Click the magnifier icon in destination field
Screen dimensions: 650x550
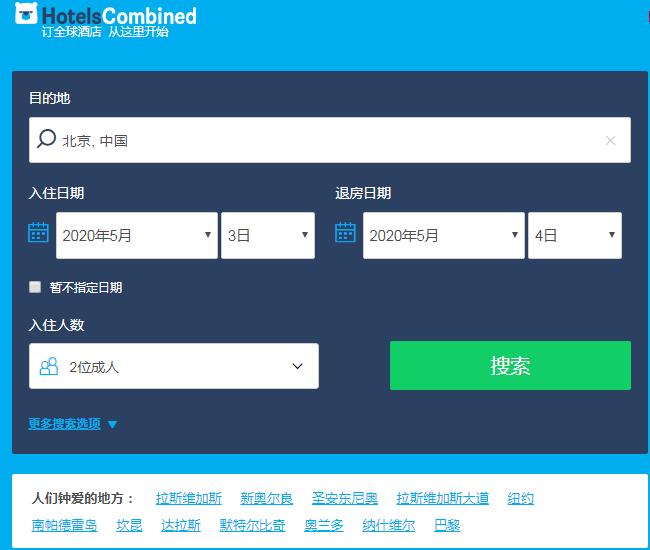point(46,140)
